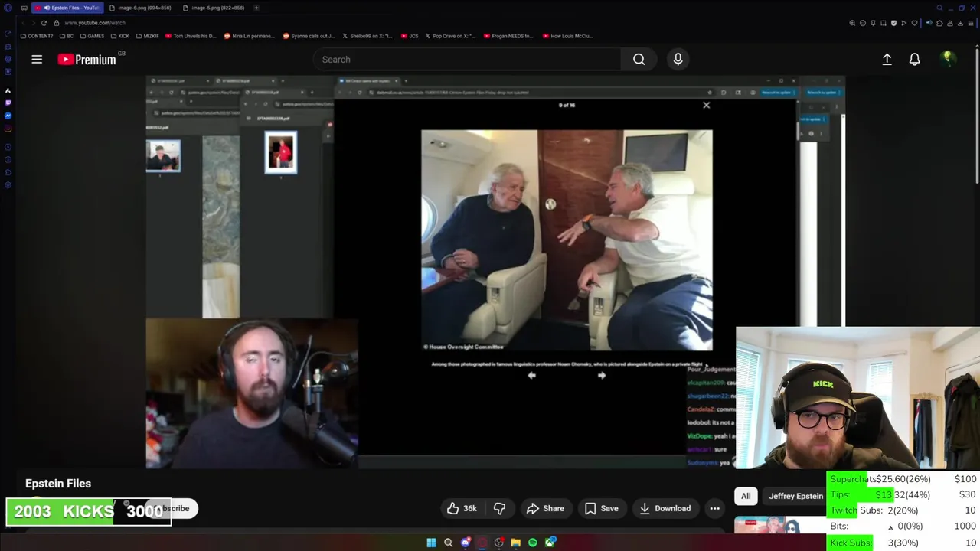Open the CONTENT? bookmarks folder

(37, 36)
